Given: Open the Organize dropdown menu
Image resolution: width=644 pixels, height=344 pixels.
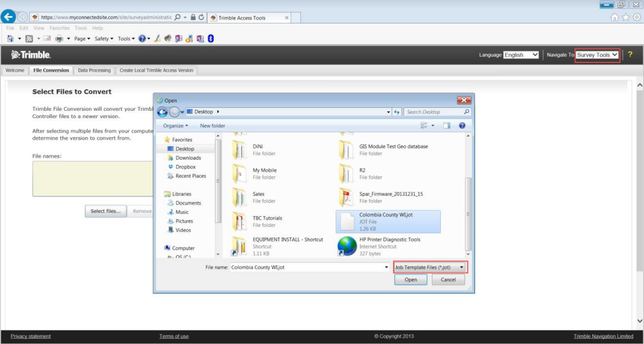Looking at the screenshot, I should 175,126.
